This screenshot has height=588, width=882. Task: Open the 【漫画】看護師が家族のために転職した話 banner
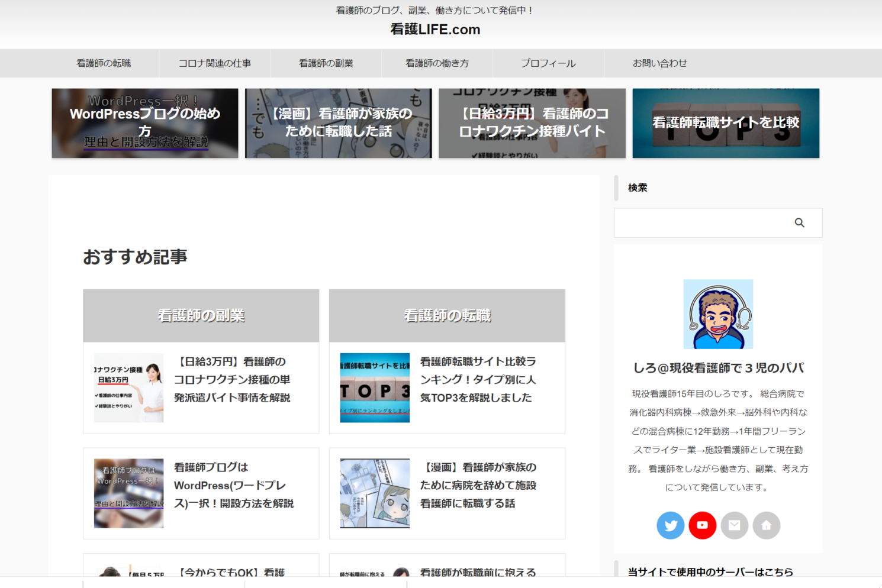339,123
